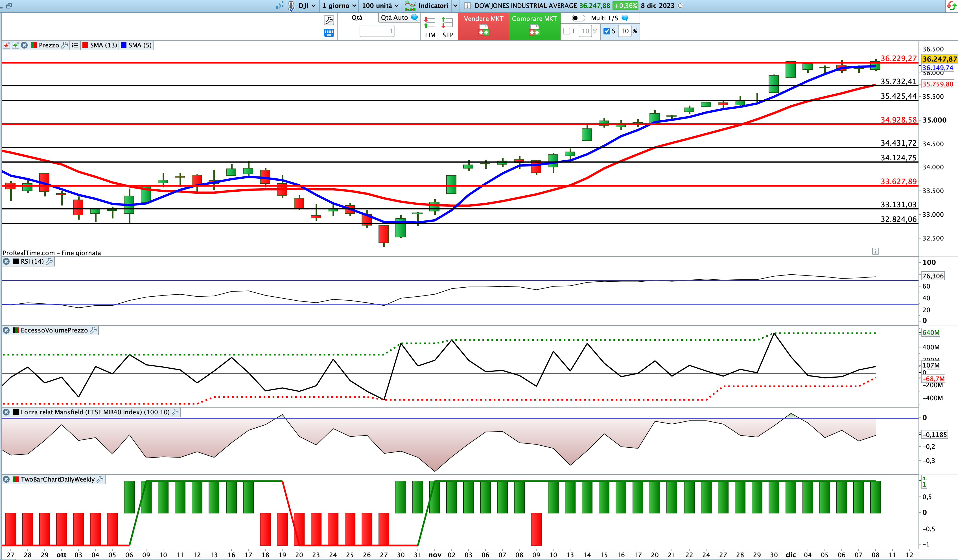Click Comprare MKT buy button
Viewport: 958px width, 560px height.
tap(535, 26)
